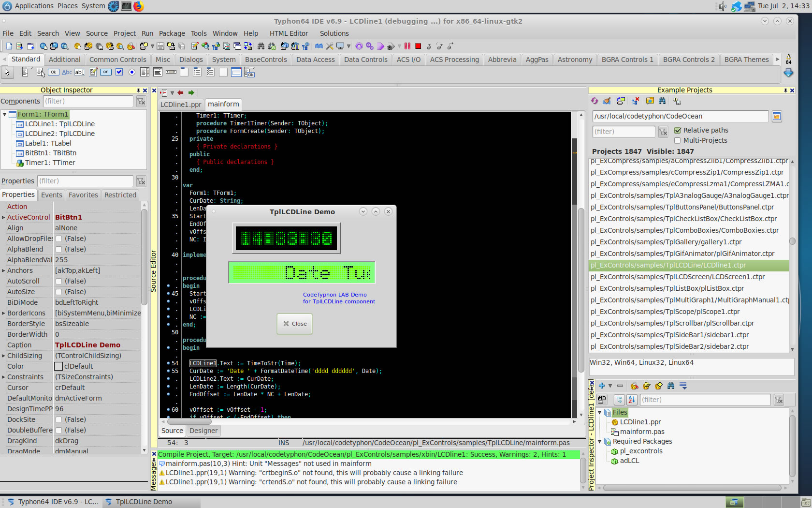Clear the Components filter with funnel icon

(141, 101)
